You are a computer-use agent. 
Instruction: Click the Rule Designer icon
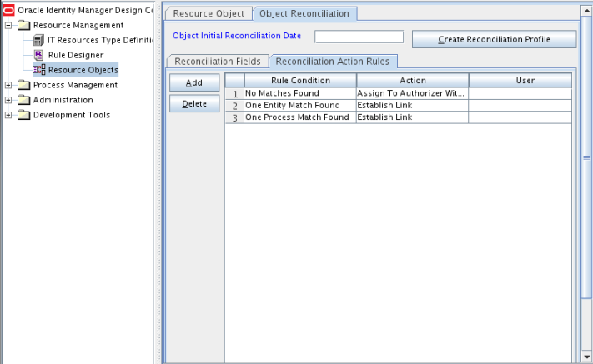tap(38, 55)
